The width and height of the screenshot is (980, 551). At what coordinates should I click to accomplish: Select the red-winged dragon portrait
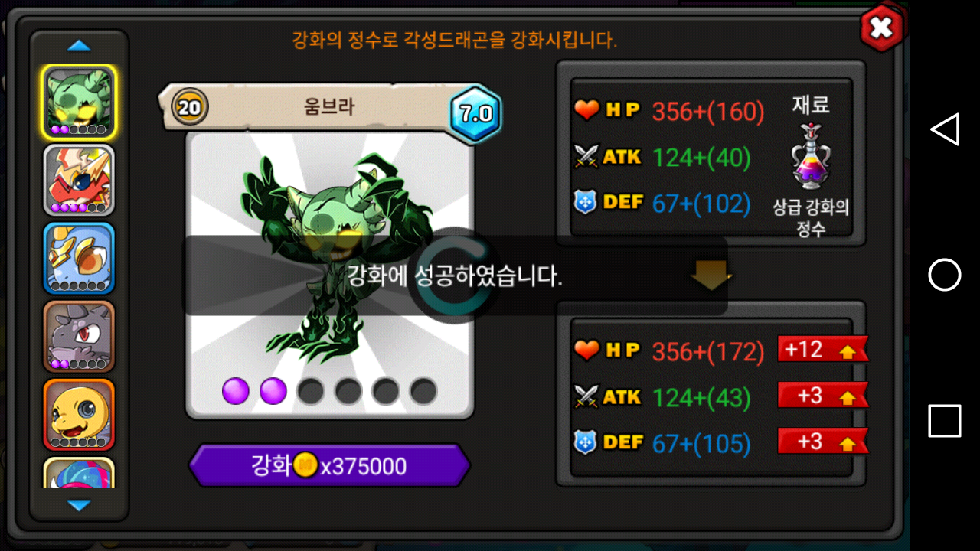tap(79, 180)
